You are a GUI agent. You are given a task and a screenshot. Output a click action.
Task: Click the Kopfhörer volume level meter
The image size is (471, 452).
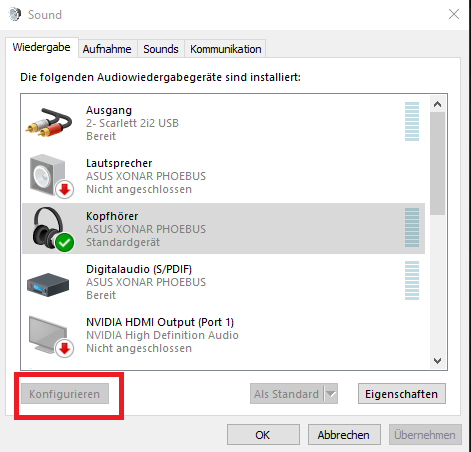pos(412,227)
